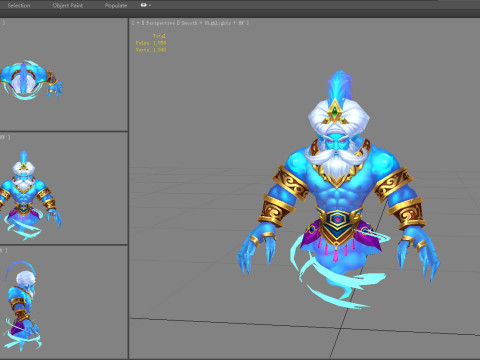Activate the side-view genie viewport
480x360 pixels.
click(64, 302)
